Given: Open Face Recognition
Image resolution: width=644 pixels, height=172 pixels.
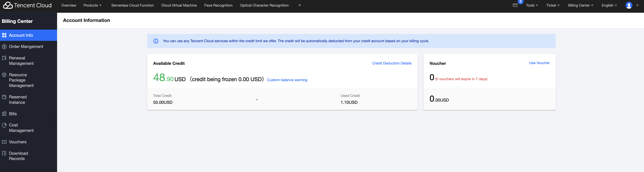Looking at the screenshot, I should pos(218,5).
